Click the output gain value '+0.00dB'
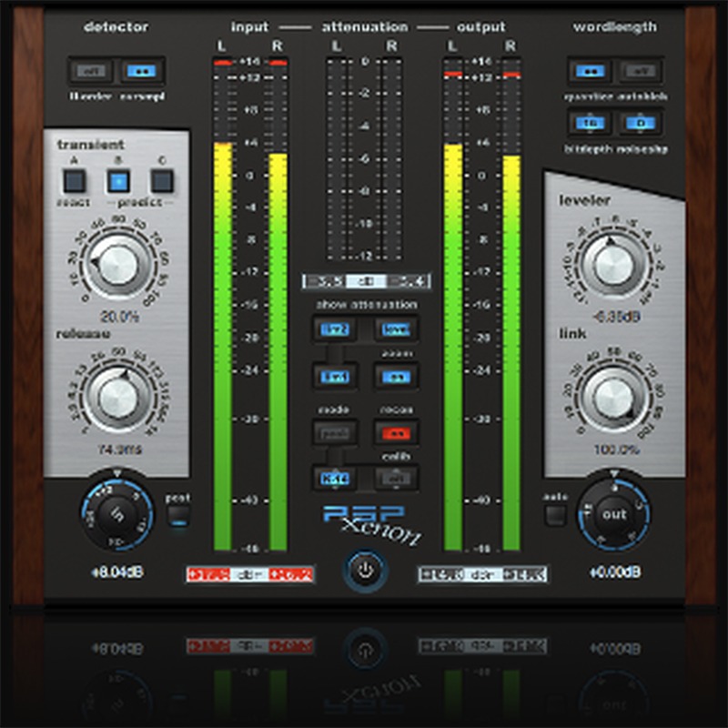728x728 pixels. (615, 572)
